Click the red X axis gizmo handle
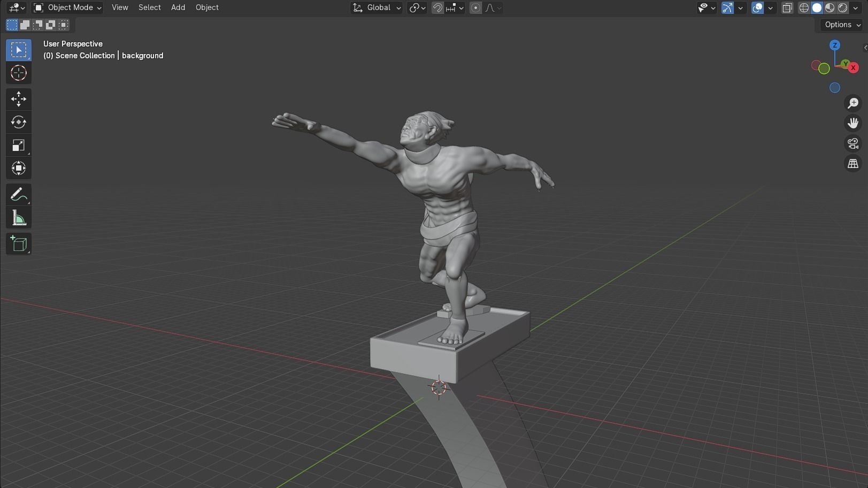The width and height of the screenshot is (868, 488). tap(854, 67)
